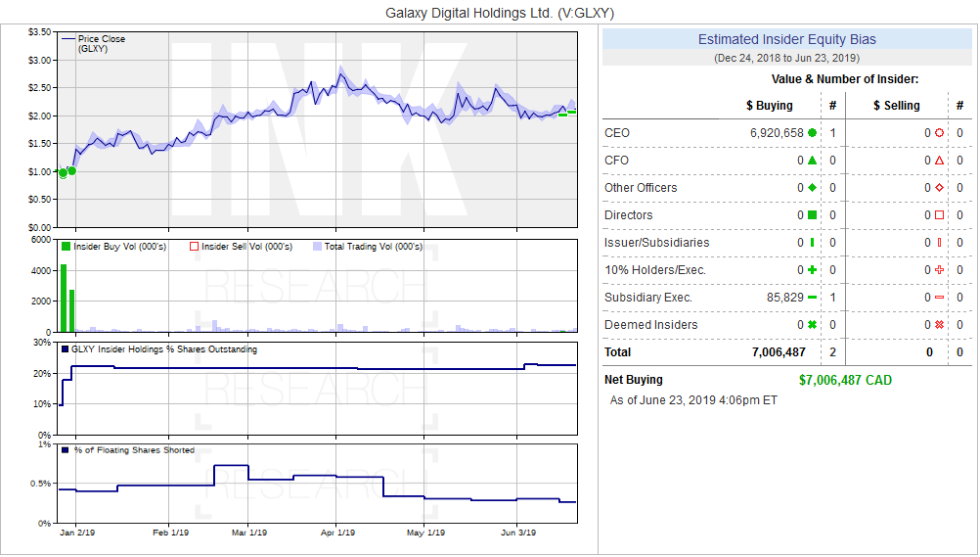Click the Subsidiary Exec. row label
Viewport: 980px width, 557px height.
point(648,298)
